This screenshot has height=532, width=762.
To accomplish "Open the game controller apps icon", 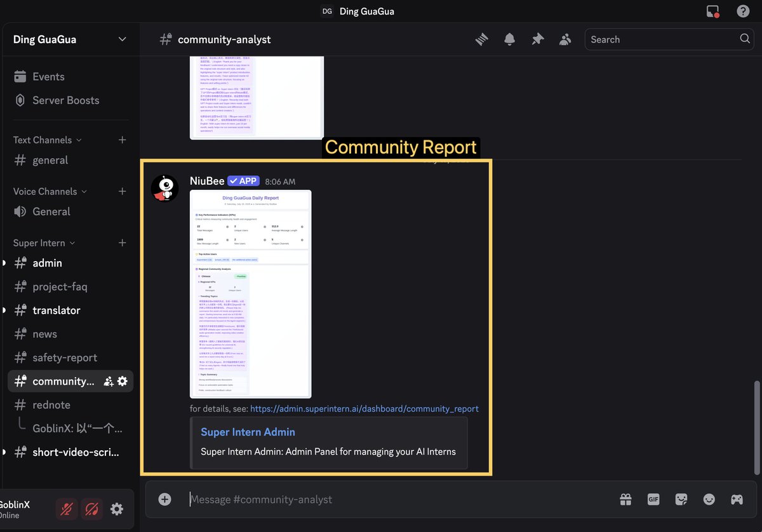I will tap(737, 500).
